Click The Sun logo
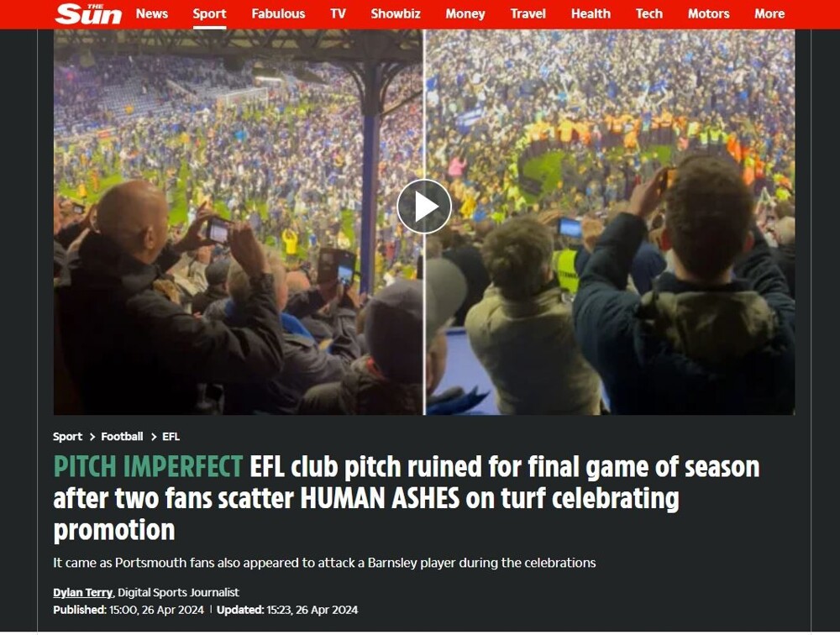The height and width of the screenshot is (635, 840). [88, 14]
